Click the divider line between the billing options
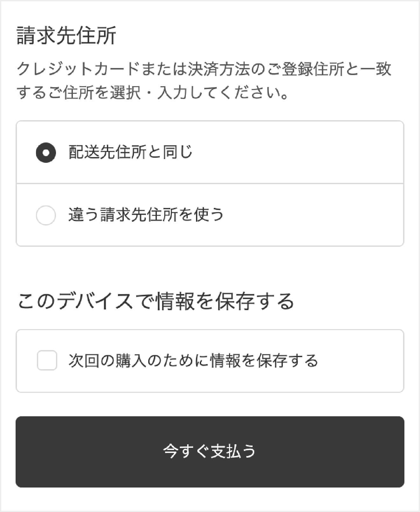 pos(210,183)
